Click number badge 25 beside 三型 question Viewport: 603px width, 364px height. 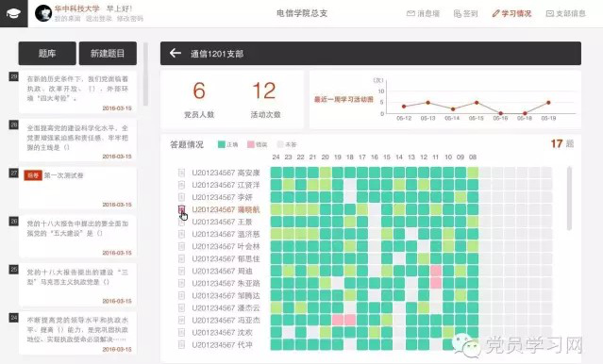pos(14,270)
